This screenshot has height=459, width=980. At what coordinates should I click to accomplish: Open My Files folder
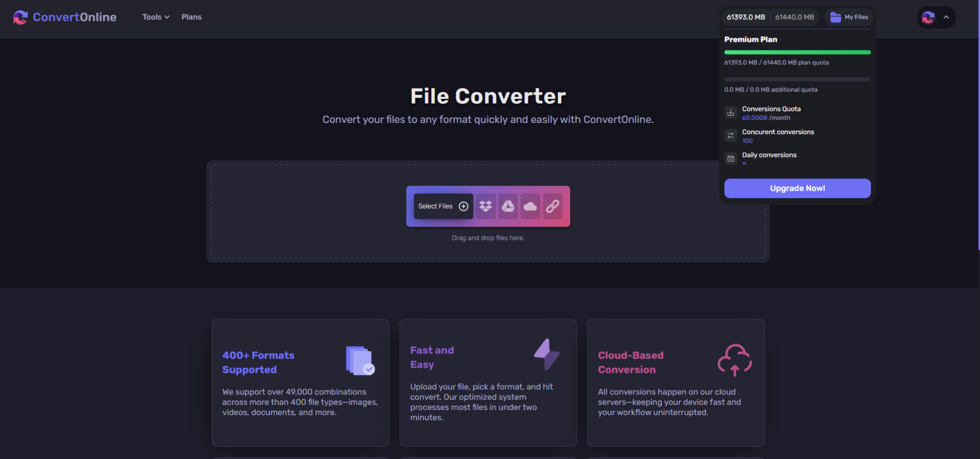click(848, 17)
